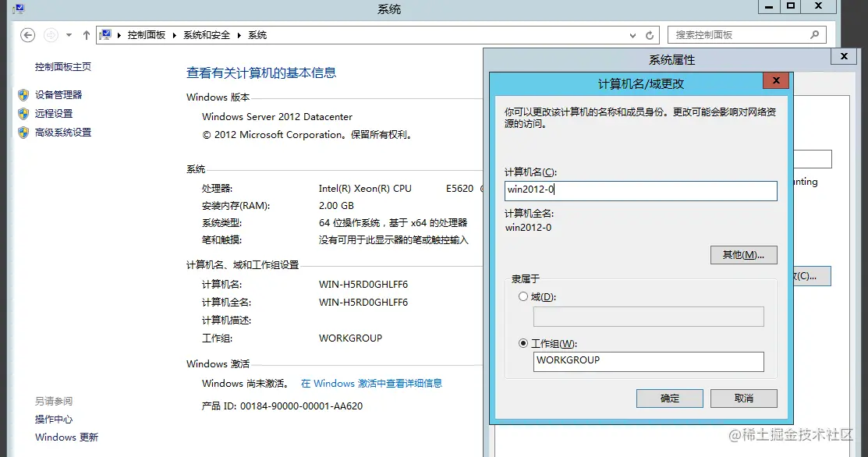Click the system window icon in title bar

point(19,9)
